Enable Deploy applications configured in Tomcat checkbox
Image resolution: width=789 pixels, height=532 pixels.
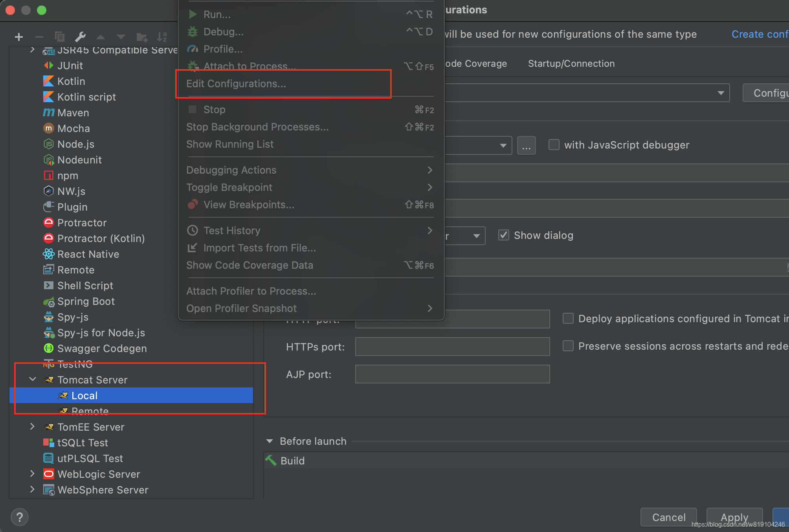(568, 319)
